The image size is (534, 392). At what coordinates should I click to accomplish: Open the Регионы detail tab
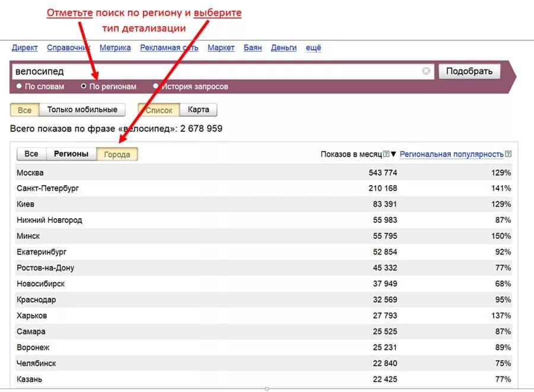pos(71,154)
